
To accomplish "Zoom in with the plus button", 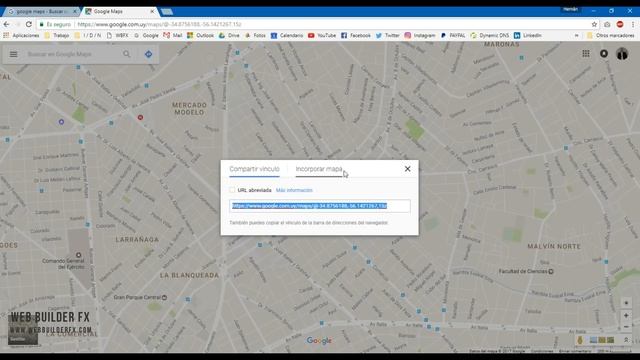I will [626, 316].
